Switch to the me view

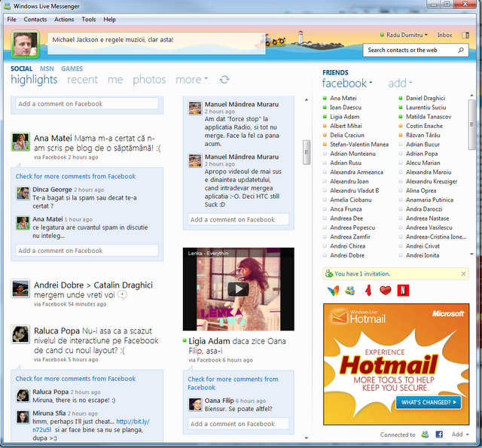115,80
